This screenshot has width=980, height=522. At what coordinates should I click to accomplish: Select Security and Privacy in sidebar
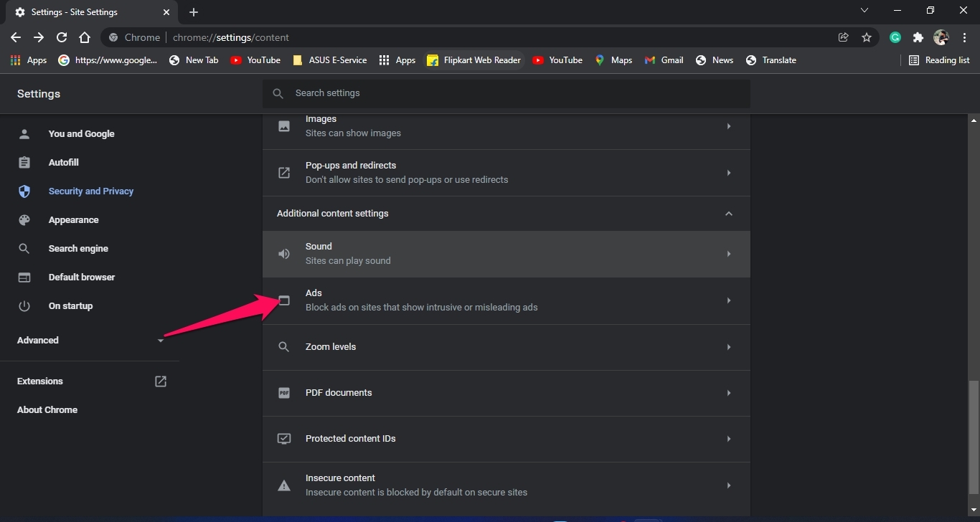point(90,191)
